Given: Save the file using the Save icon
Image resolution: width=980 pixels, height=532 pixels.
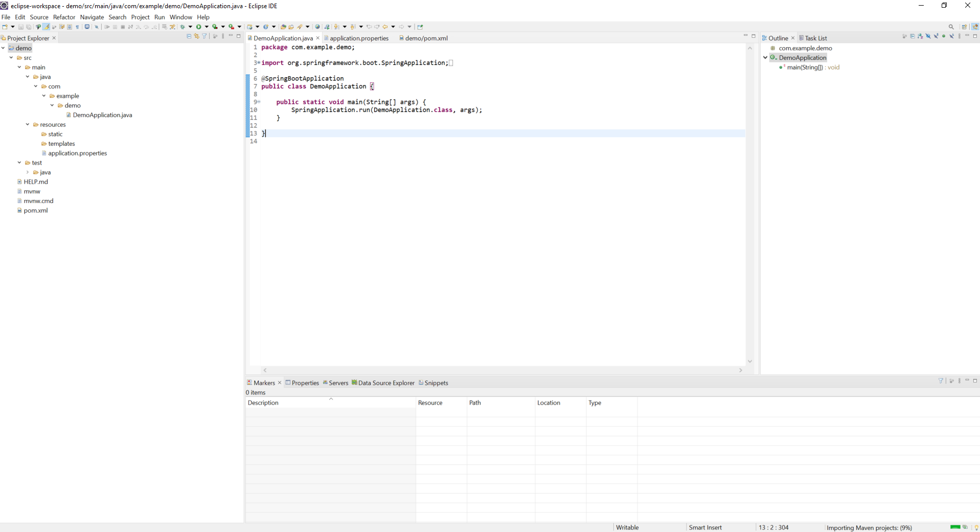Looking at the screenshot, I should pyautogui.click(x=20, y=27).
